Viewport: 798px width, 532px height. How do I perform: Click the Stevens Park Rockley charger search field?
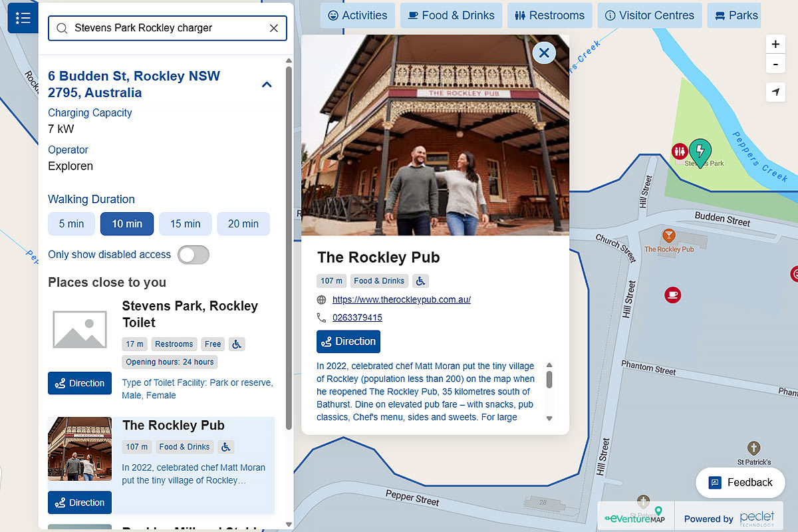[x=168, y=29]
